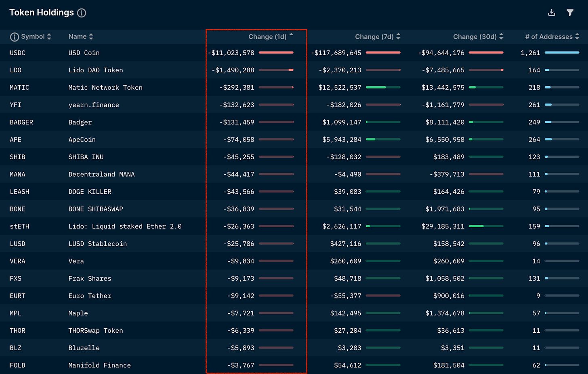The width and height of the screenshot is (588, 374).
Task: Click the info icon next to Symbol
Action: tap(15, 37)
